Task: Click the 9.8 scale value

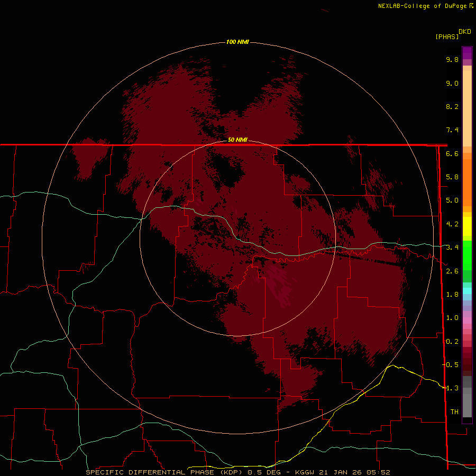Action: tap(452, 59)
